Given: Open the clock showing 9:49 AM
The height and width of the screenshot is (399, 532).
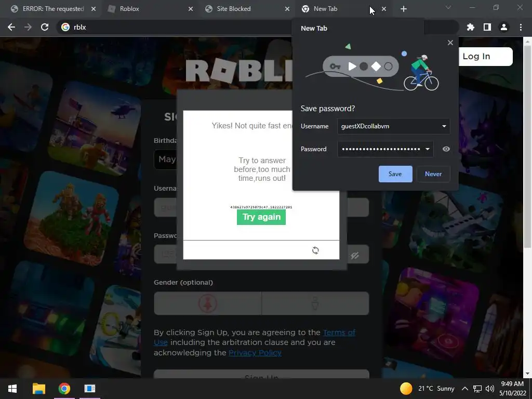Looking at the screenshot, I should pyautogui.click(x=513, y=389).
